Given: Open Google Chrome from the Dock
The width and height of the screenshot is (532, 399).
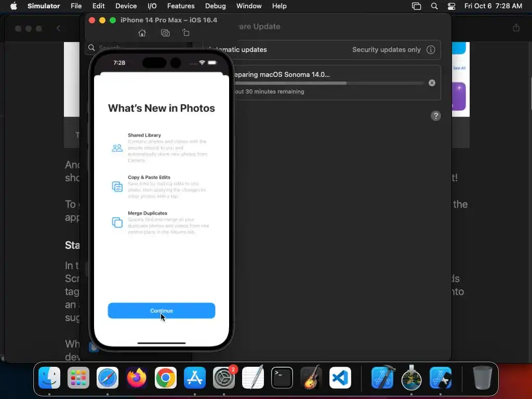Looking at the screenshot, I should pyautogui.click(x=166, y=378).
